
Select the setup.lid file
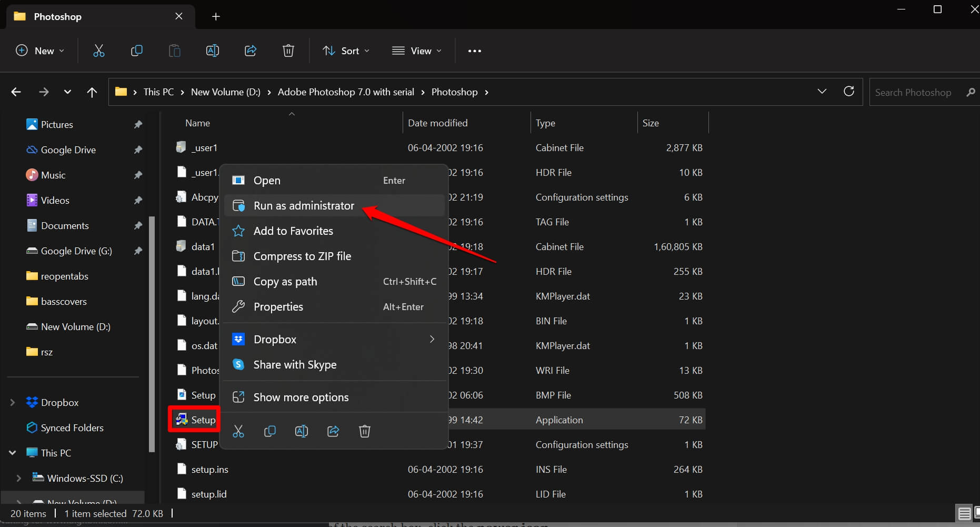tap(209, 494)
